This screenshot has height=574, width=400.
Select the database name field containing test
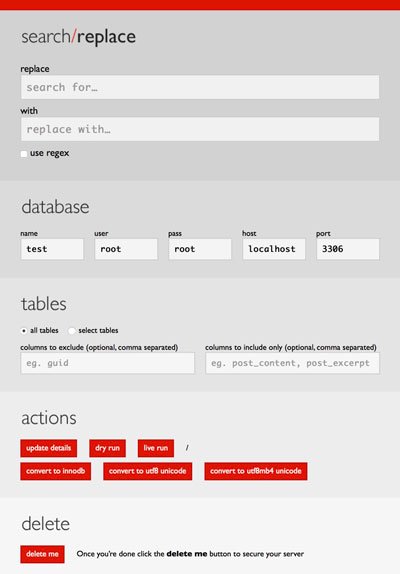point(52,249)
